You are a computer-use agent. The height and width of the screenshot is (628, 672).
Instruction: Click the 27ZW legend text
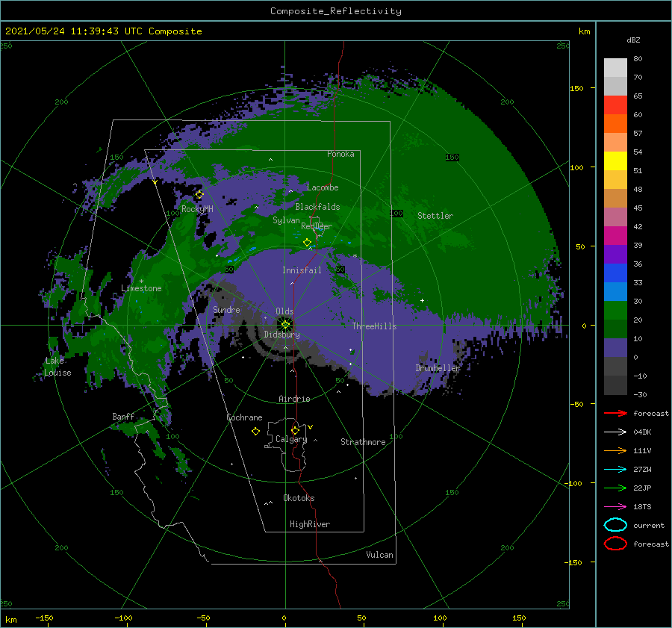click(642, 470)
